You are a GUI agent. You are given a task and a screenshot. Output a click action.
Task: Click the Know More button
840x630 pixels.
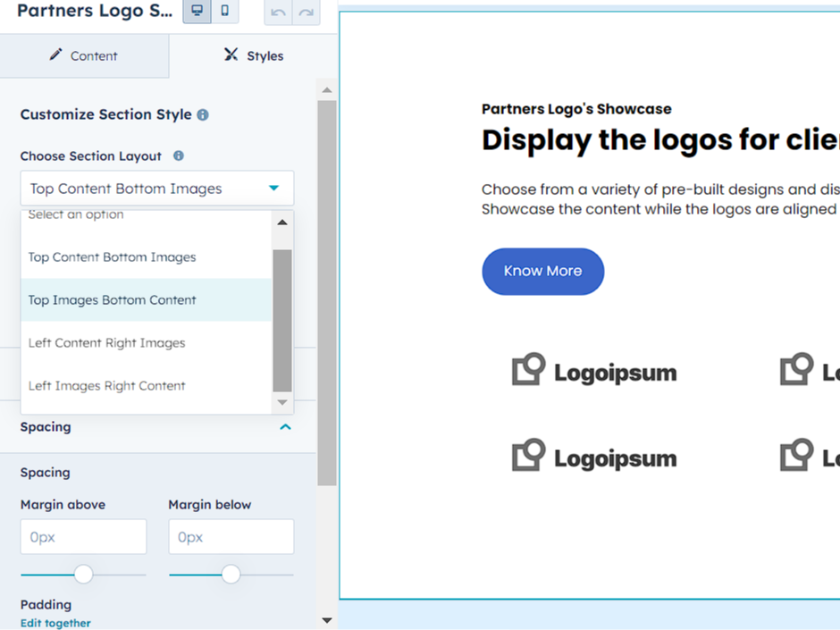click(542, 271)
